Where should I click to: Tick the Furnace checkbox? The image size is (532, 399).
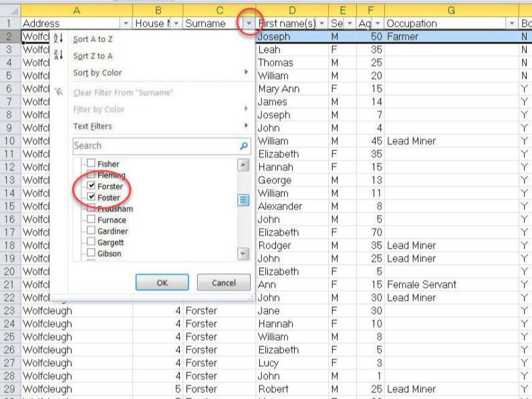click(x=91, y=219)
